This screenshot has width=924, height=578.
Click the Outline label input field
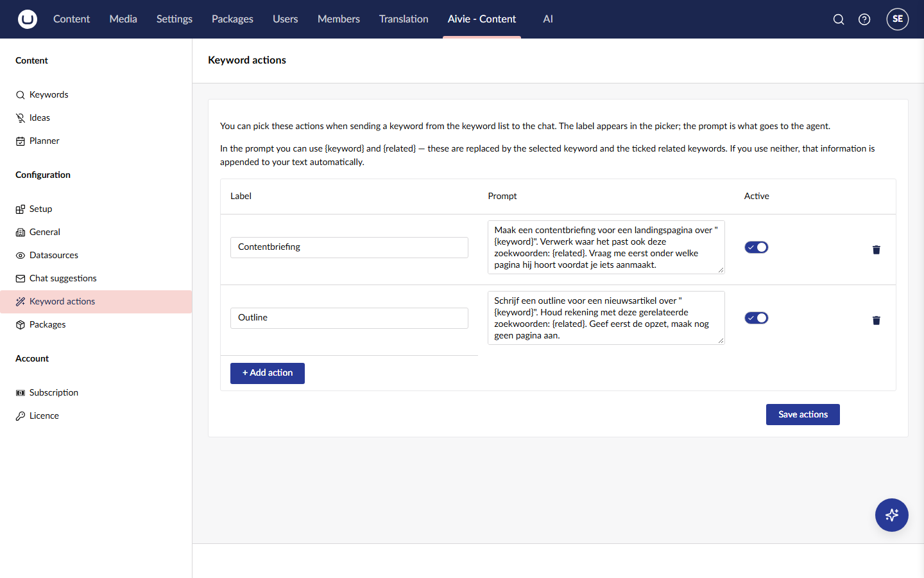[x=349, y=318]
